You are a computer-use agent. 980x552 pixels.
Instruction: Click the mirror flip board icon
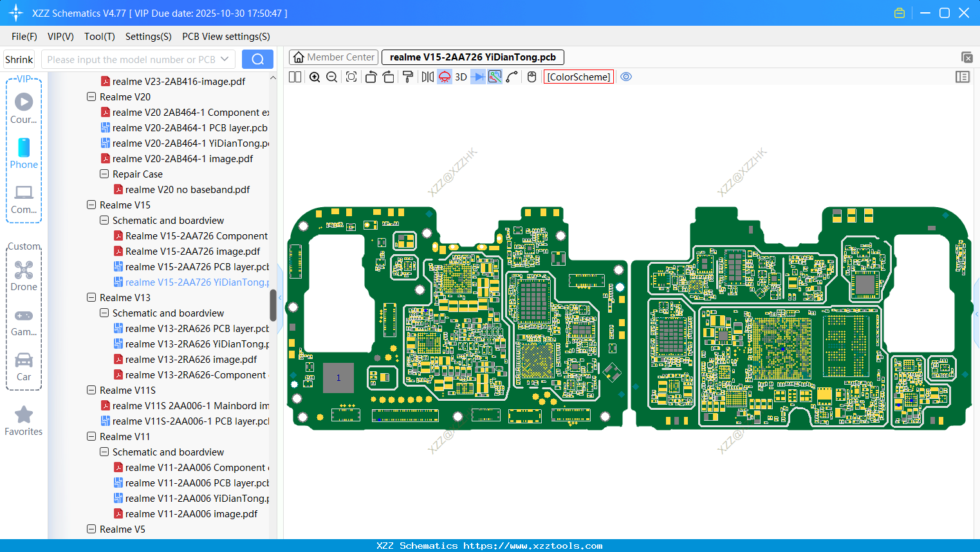click(x=427, y=77)
